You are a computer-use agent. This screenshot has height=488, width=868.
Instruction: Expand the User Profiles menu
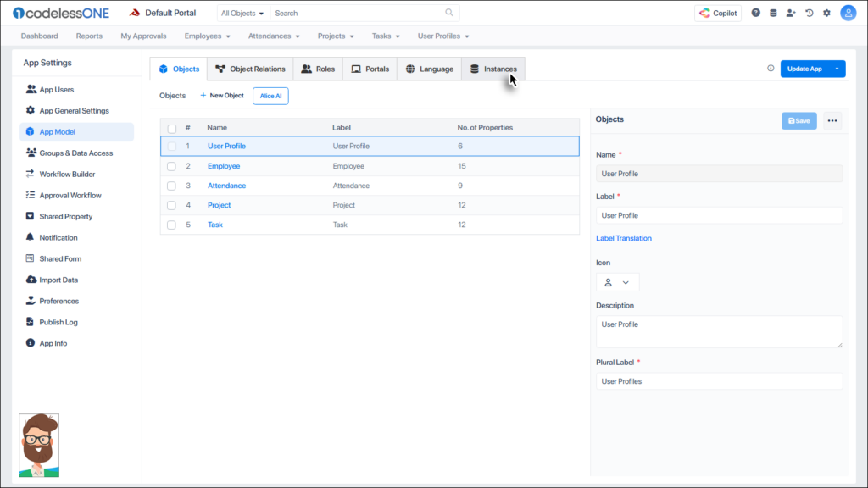coord(443,36)
